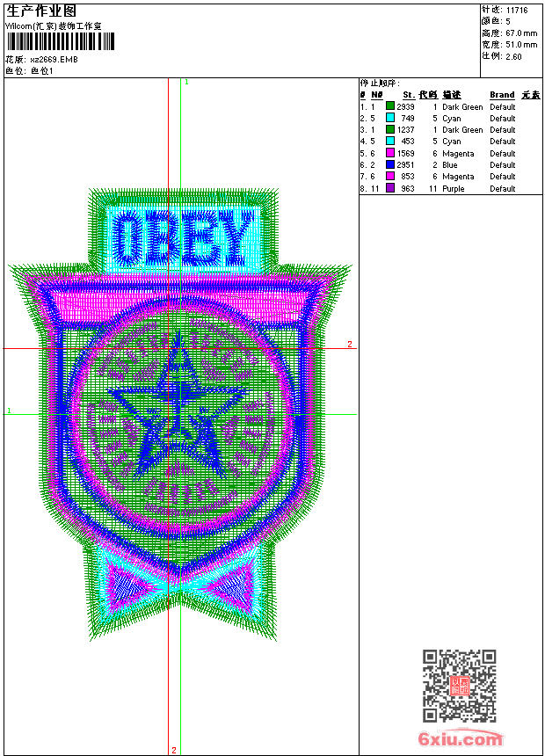Select stitch count '1237' in row 3
The height and width of the screenshot is (756, 545).
click(405, 130)
